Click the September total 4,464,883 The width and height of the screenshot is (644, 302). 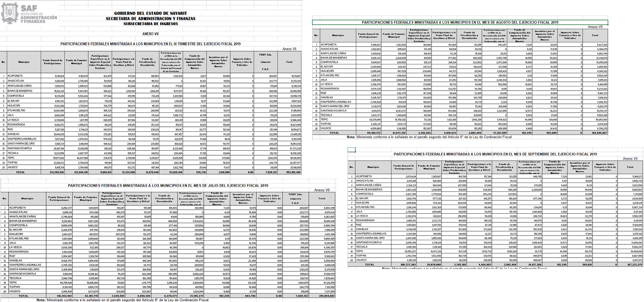(x=479, y=265)
